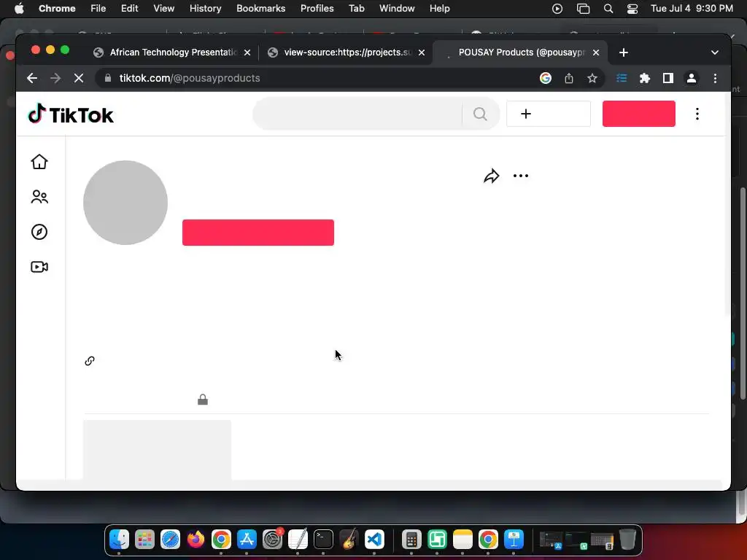
Task: Open the History menu
Action: pos(205,9)
